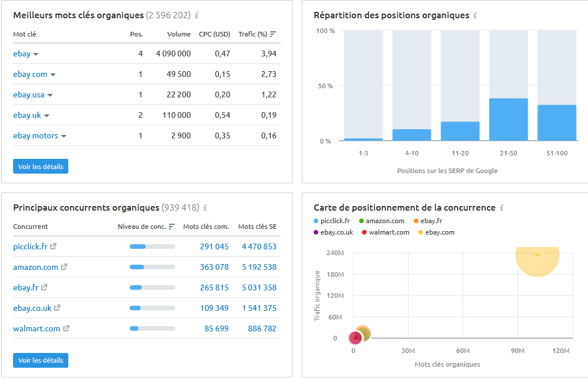Click Voir les détails under keywords table
This screenshot has height=378, width=588.
(x=40, y=166)
